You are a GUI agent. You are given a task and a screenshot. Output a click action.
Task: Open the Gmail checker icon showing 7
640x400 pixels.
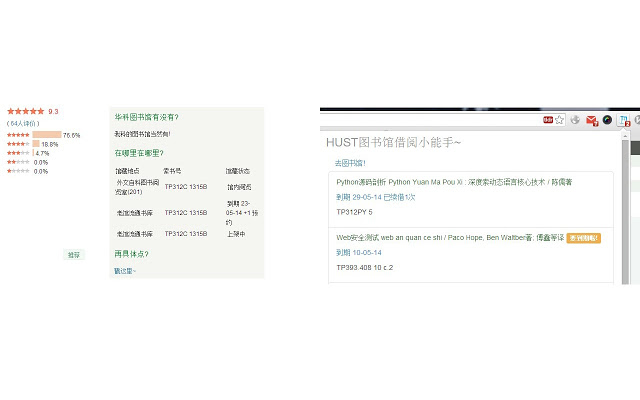(x=592, y=120)
